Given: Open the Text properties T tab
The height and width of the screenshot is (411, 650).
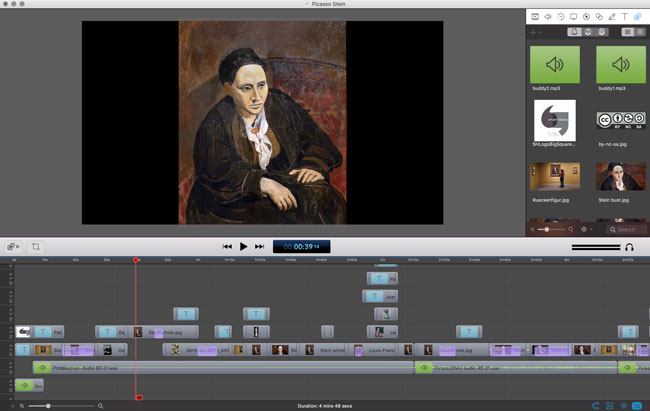Looking at the screenshot, I should click(x=624, y=17).
